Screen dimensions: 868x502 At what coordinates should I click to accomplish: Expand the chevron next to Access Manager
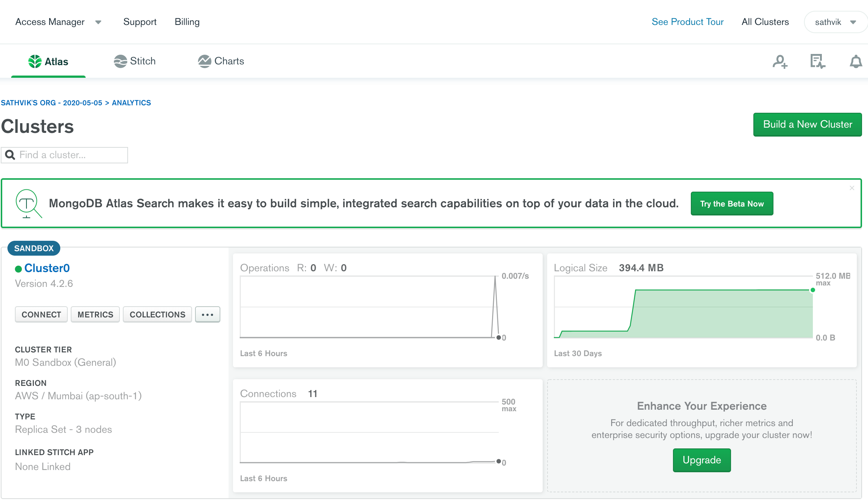(98, 22)
